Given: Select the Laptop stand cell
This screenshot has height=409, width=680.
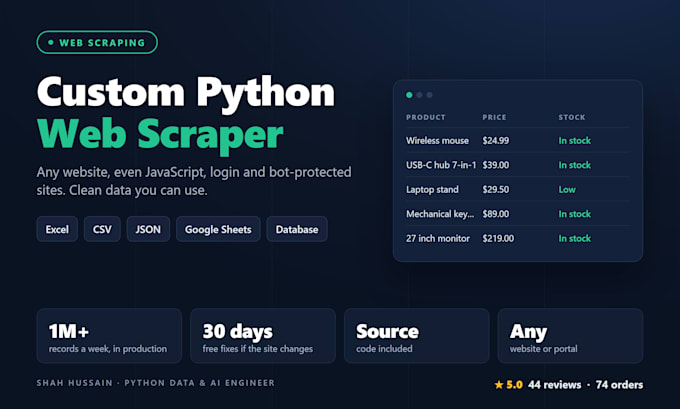Looking at the screenshot, I should 432,190.
